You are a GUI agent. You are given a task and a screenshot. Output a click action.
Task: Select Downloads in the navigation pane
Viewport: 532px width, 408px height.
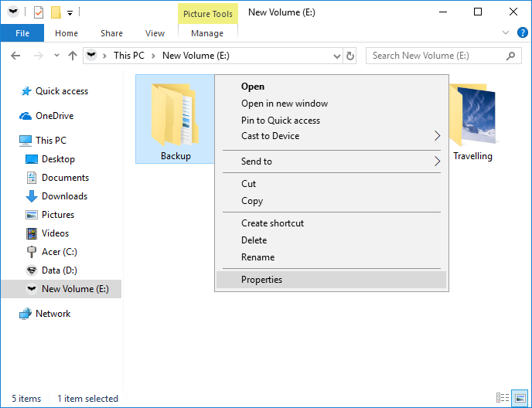(64, 196)
